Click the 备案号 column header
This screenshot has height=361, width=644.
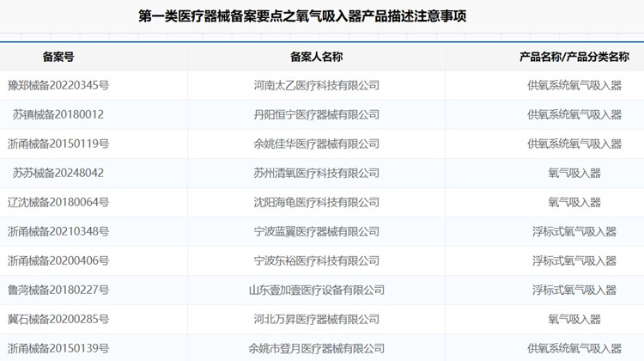pyautogui.click(x=58, y=57)
